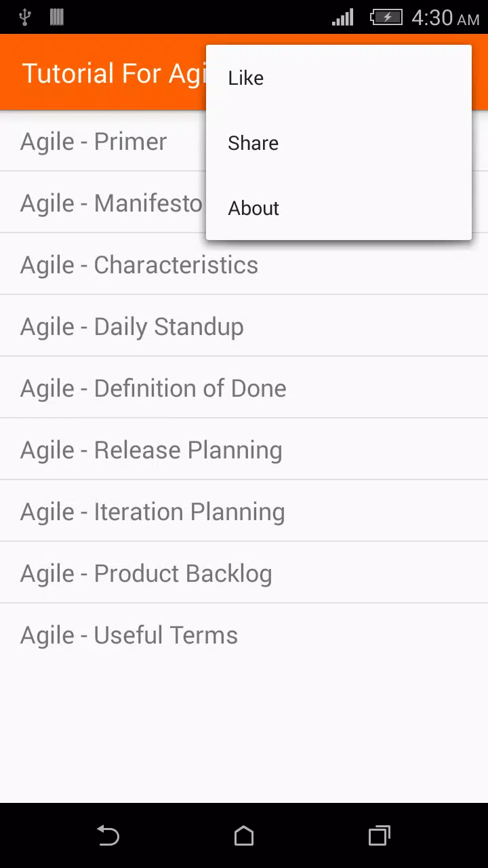488x868 pixels.
Task: Tap the battery charging icon in status bar
Action: click(386, 18)
